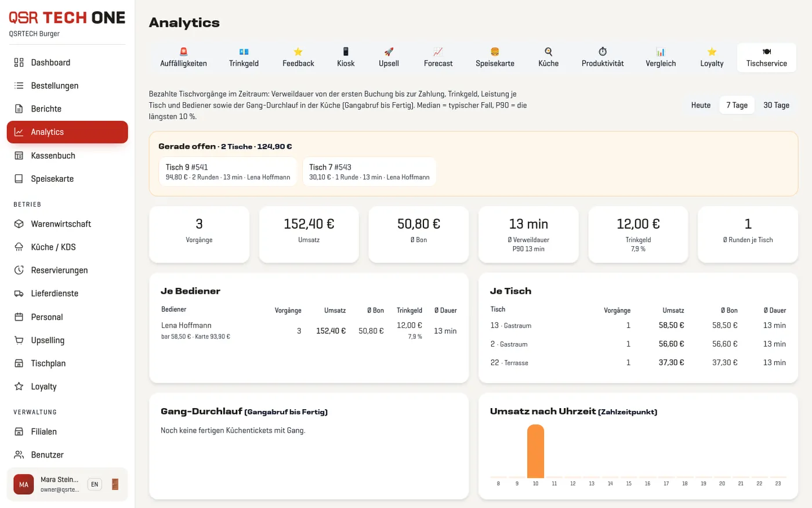
Task: Click the Upselling cart icon
Action: 19,340
